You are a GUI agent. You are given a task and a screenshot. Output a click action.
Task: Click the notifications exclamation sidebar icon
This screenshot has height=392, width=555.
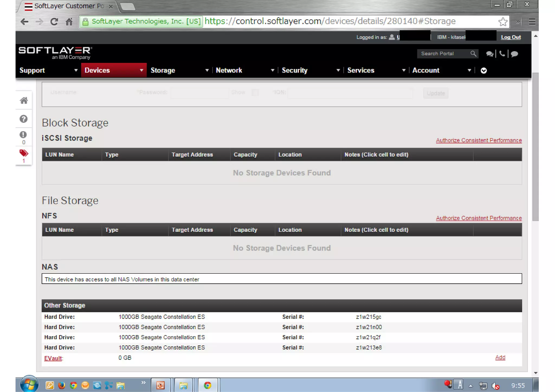pyautogui.click(x=23, y=135)
